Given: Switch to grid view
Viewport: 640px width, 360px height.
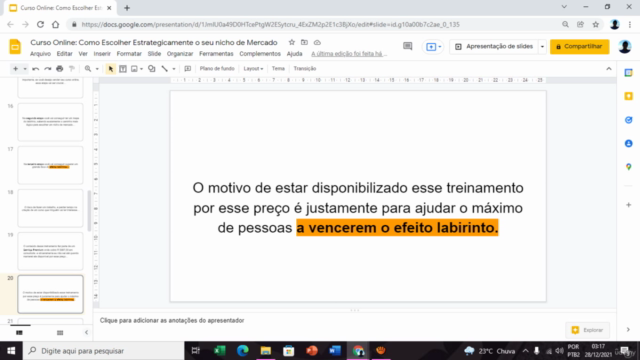Looking at the screenshot, I should 60,333.
